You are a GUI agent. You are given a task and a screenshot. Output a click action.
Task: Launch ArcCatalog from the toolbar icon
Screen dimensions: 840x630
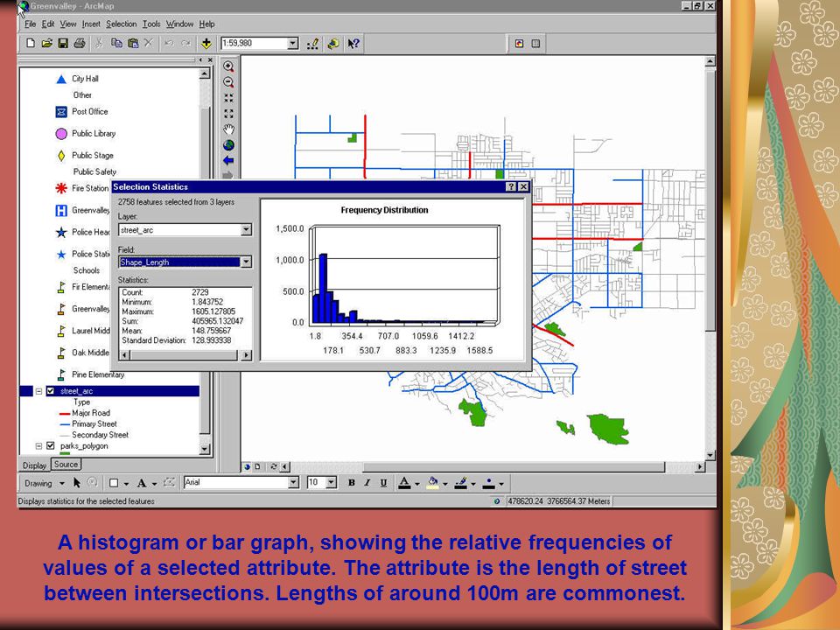click(x=333, y=44)
